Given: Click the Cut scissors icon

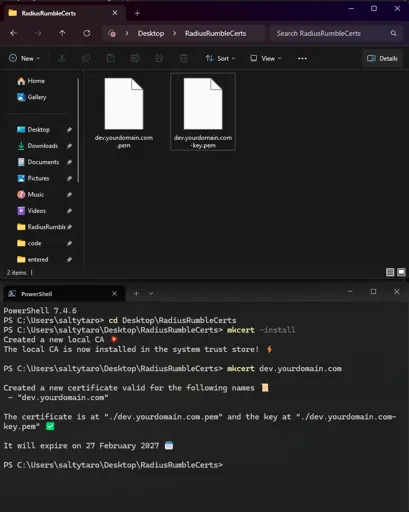Looking at the screenshot, I should pos(62,58).
